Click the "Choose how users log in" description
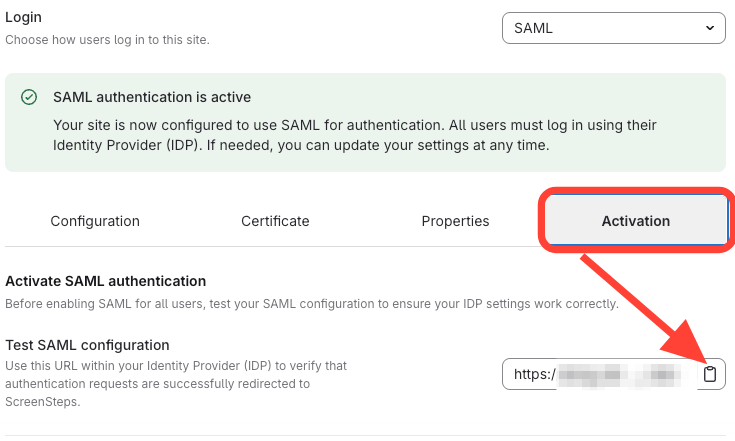Image resolution: width=735 pixels, height=441 pixels. pos(107,40)
